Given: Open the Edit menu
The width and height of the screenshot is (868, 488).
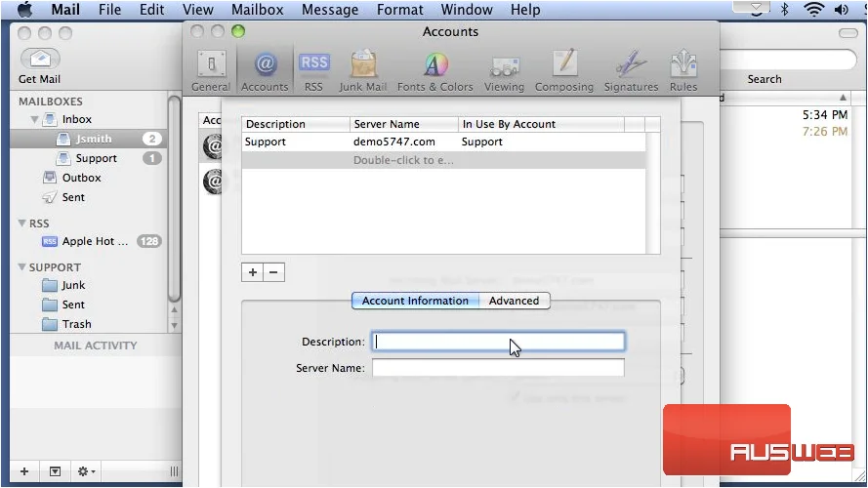Looking at the screenshot, I should click(151, 10).
